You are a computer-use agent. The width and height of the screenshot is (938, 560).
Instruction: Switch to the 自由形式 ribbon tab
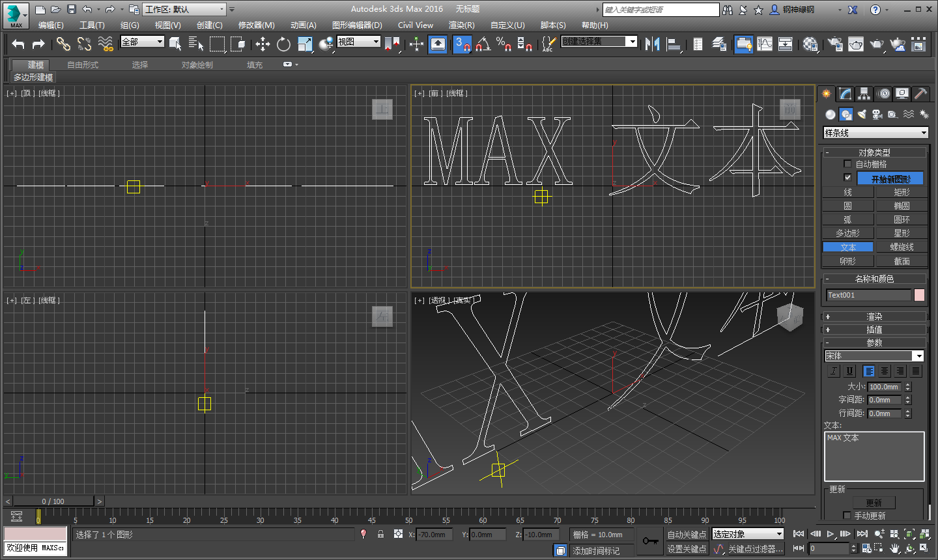83,64
